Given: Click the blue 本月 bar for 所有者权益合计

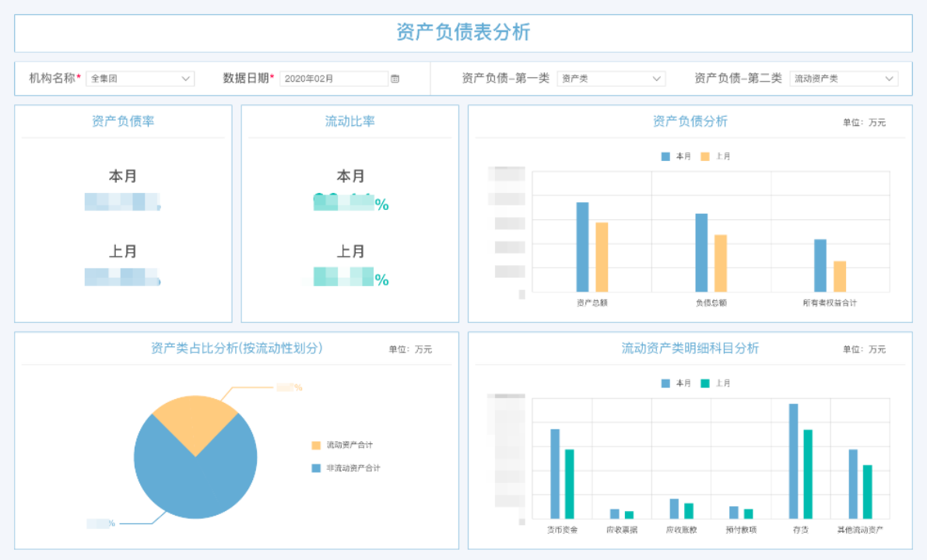Looking at the screenshot, I should point(820,265).
